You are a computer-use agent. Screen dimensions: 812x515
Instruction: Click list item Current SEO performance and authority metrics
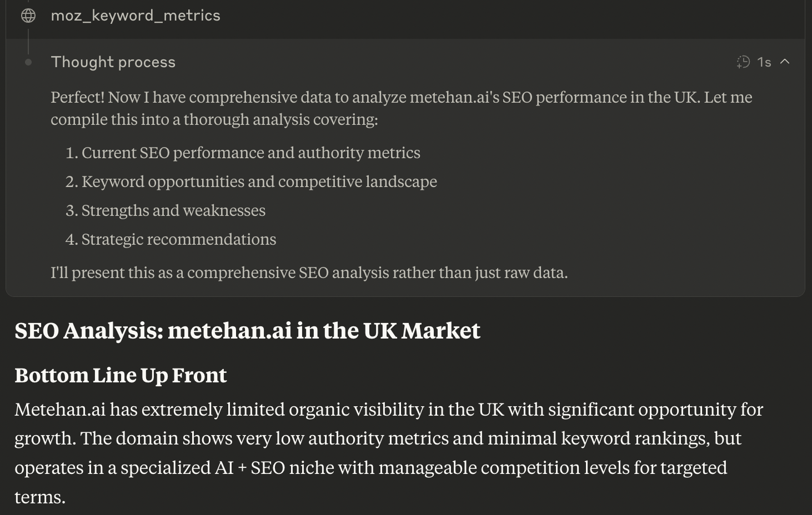click(251, 153)
